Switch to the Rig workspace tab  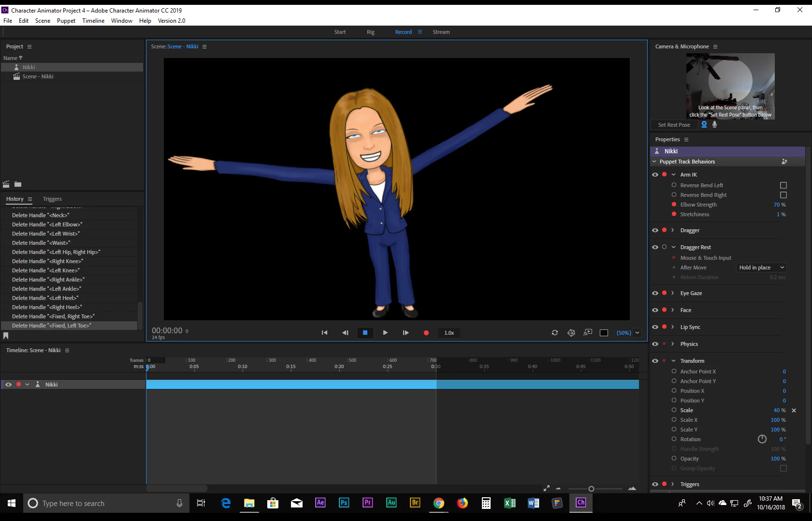pos(370,32)
